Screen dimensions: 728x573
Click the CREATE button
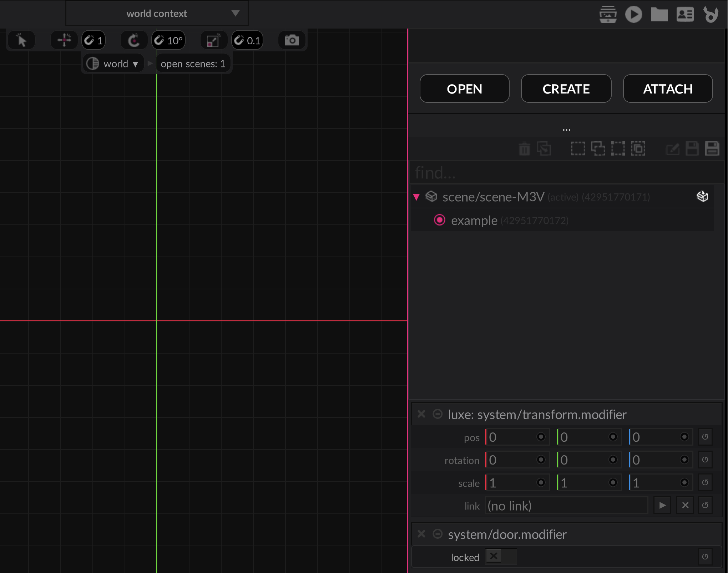pyautogui.click(x=566, y=89)
